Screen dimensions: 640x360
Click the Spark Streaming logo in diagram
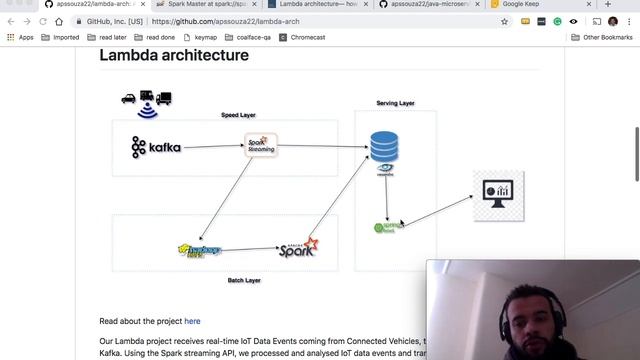pos(261,145)
